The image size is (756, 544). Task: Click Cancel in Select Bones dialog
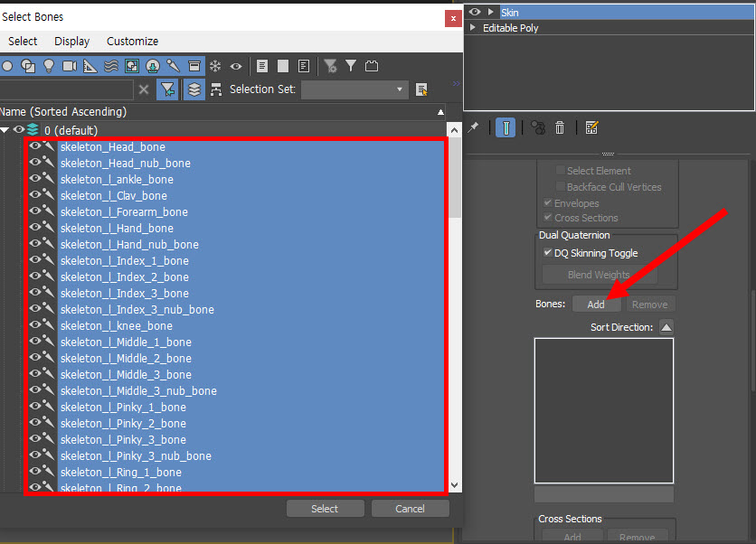(x=410, y=509)
